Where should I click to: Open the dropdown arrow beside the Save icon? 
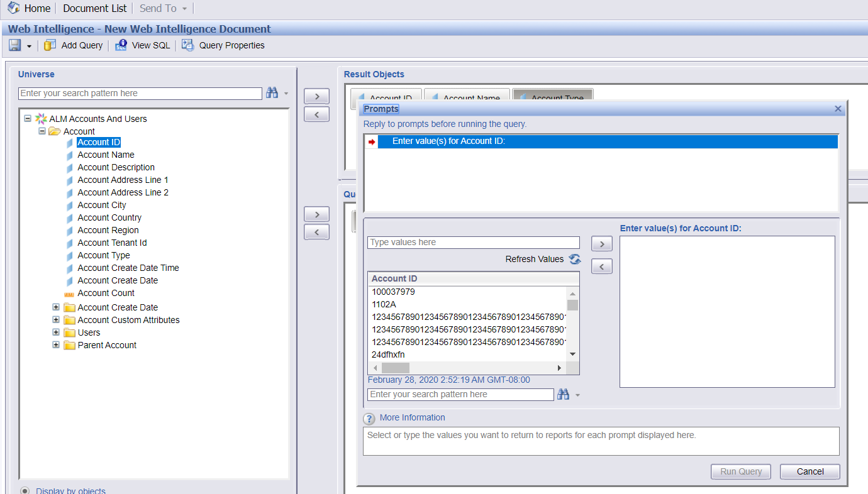[x=29, y=46]
